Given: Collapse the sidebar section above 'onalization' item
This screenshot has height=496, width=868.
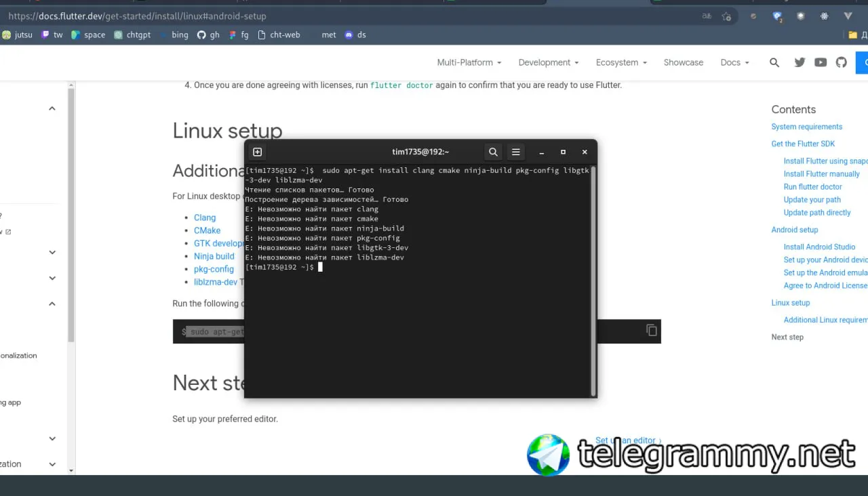Looking at the screenshot, I should pos(52,304).
